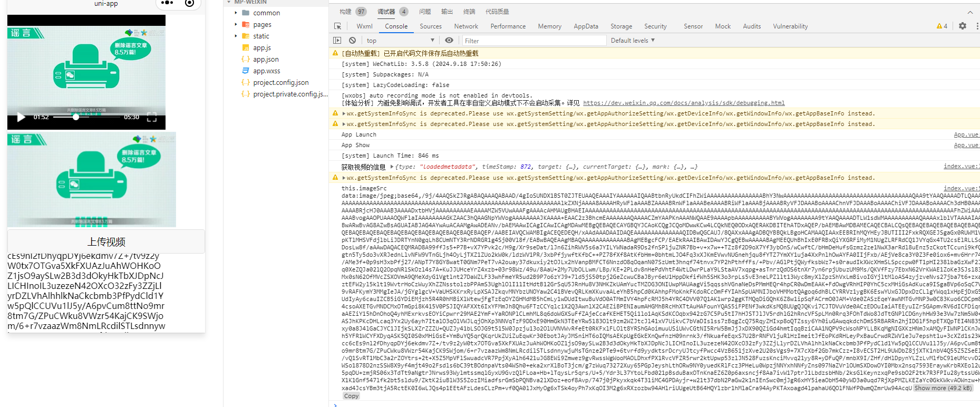Open the Security tab
The width and height of the screenshot is (980, 407).
click(655, 26)
